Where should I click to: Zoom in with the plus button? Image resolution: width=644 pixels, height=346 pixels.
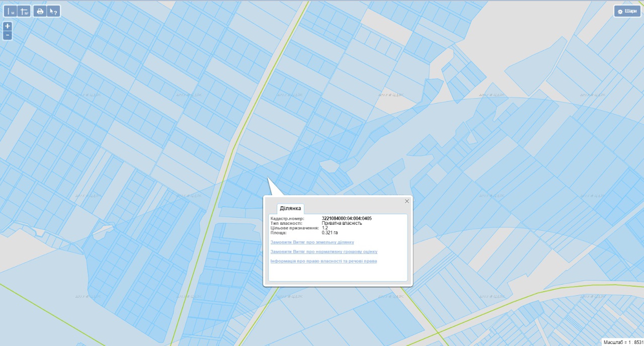pos(8,26)
